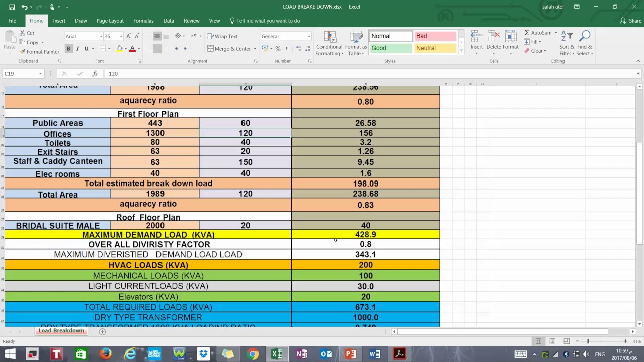Click the Format Painter brush
This screenshot has height=362, width=644.
click(39, 52)
